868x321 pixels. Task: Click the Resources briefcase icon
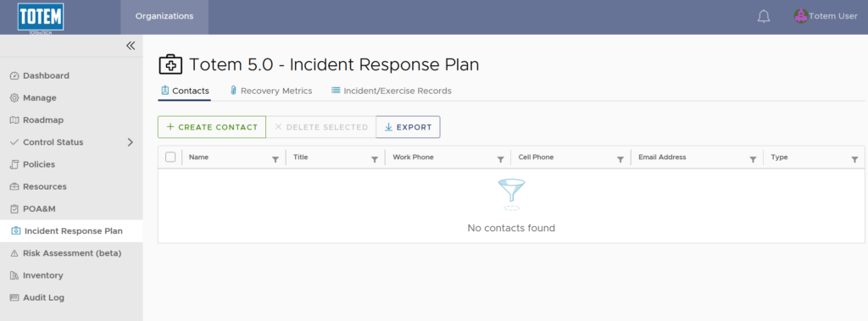click(x=14, y=186)
